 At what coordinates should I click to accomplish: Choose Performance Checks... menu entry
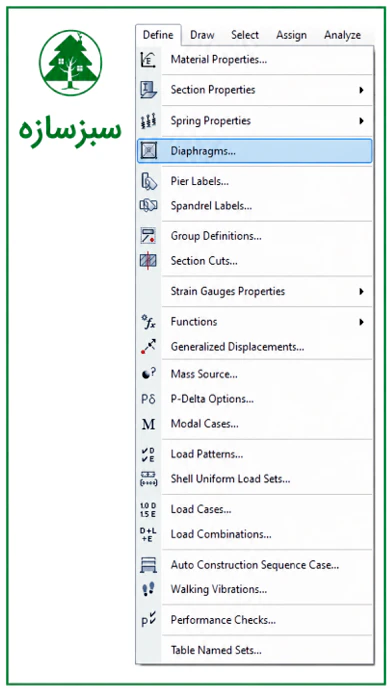click(255, 620)
